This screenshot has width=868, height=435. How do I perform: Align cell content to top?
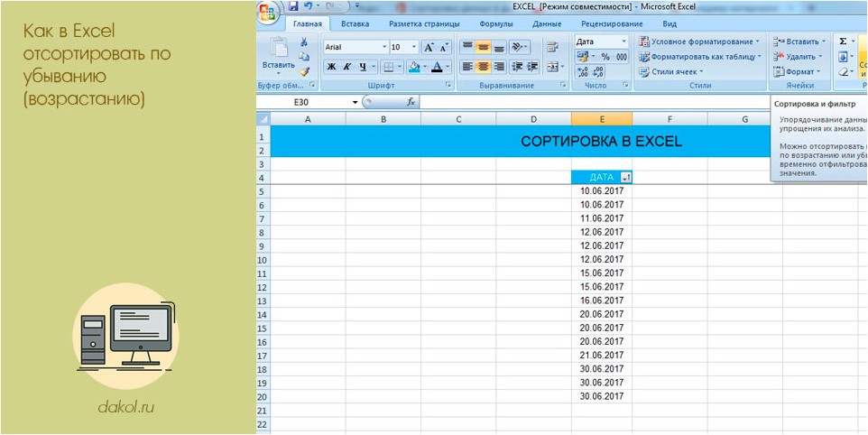pos(468,47)
